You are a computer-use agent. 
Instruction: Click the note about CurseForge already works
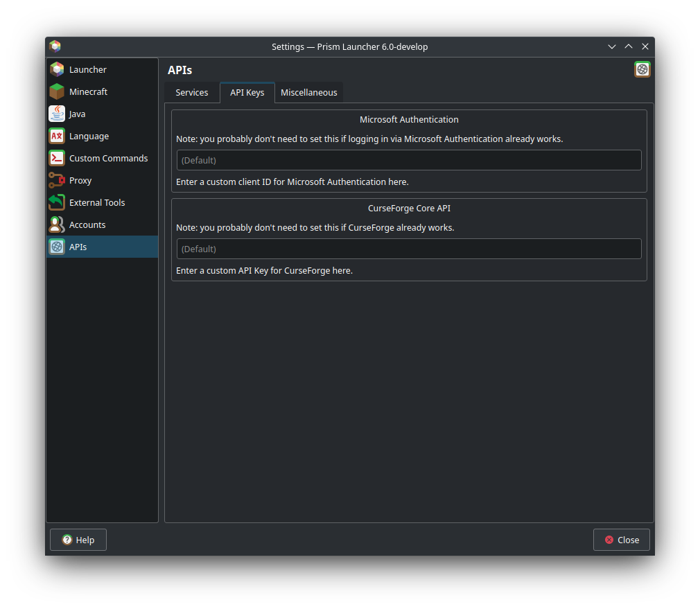point(315,228)
